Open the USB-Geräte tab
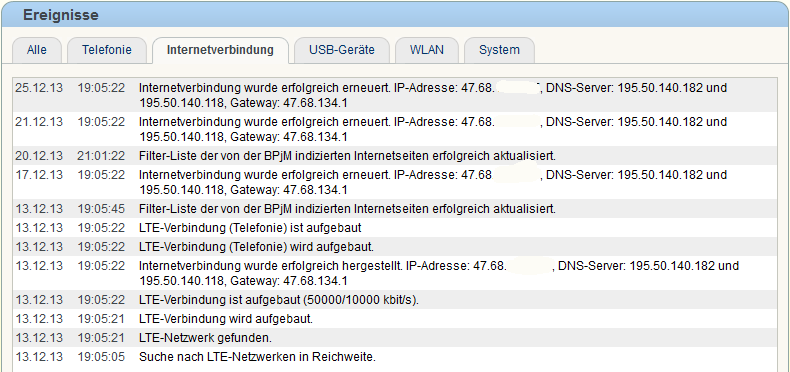The height and width of the screenshot is (372, 790). point(342,50)
